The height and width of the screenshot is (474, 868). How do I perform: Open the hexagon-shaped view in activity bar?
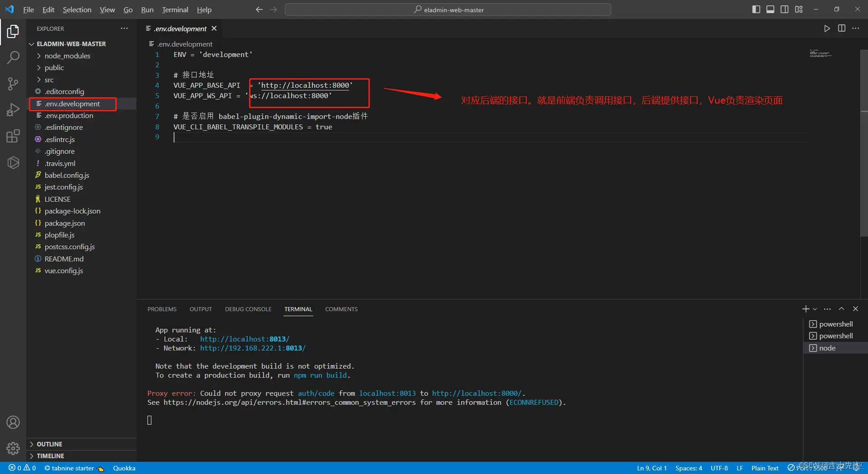13,162
